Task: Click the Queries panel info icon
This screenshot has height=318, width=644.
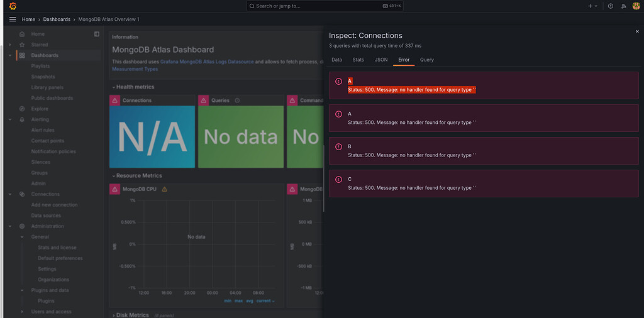Action: click(x=237, y=101)
